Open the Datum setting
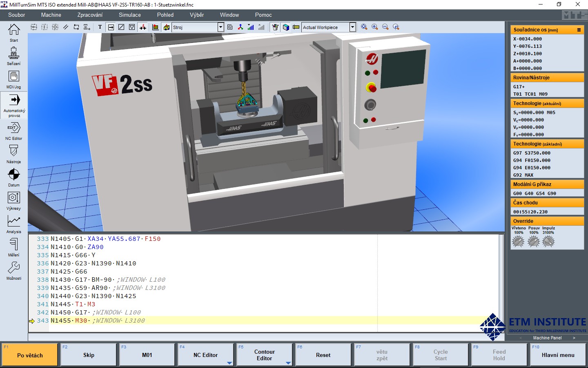Viewport: 588px width, 368px height. [14, 177]
